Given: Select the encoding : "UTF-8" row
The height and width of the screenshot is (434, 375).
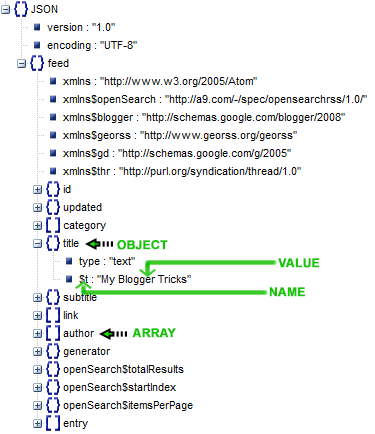Looking at the screenshot, I should click(x=92, y=45).
